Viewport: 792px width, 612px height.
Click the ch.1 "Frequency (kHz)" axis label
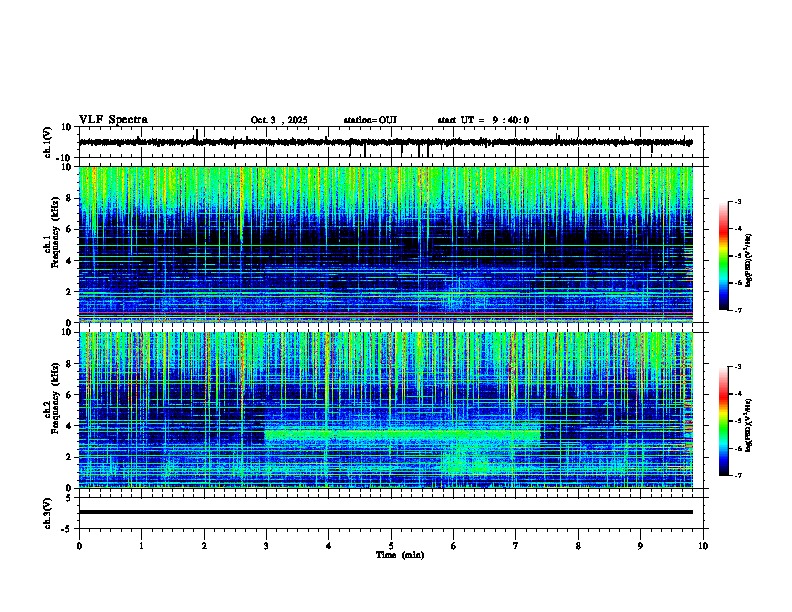[55, 232]
